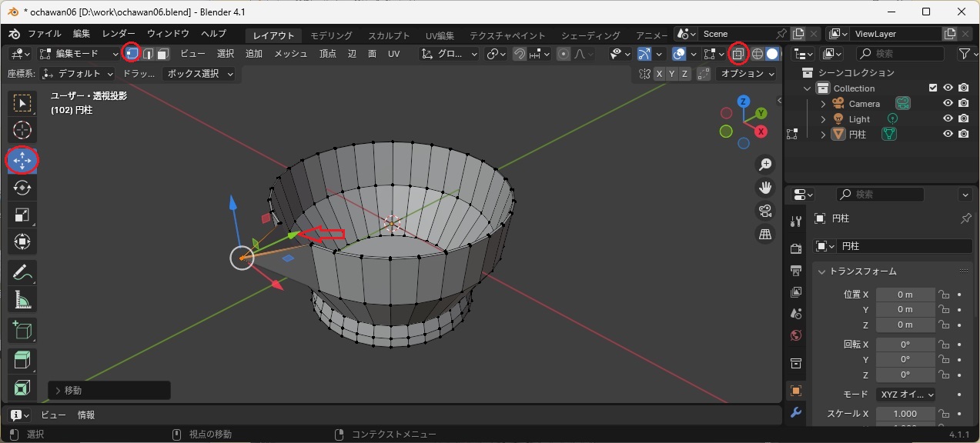Select the 3D Cursor tool
980x443 pixels.
tap(22, 130)
